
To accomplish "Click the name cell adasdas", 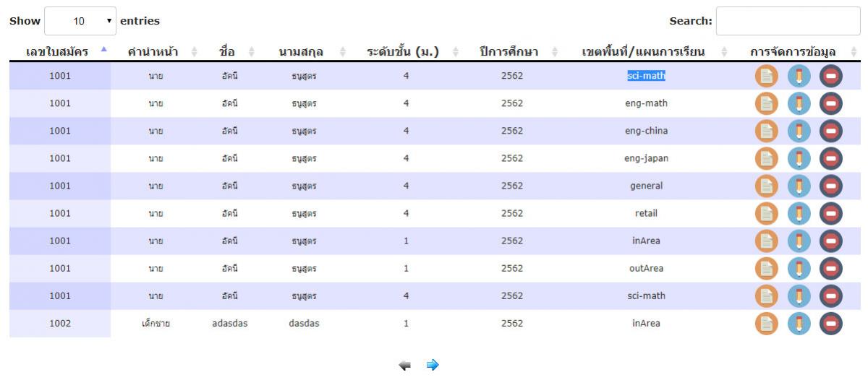I will pyautogui.click(x=229, y=324).
